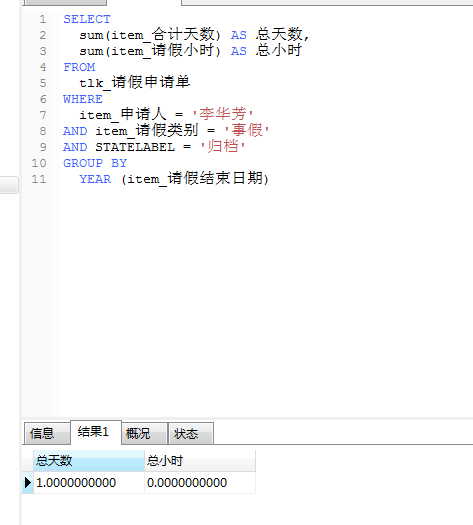Image resolution: width=473 pixels, height=525 pixels.
Task: Click the WHERE keyword in editor
Action: 83,99
